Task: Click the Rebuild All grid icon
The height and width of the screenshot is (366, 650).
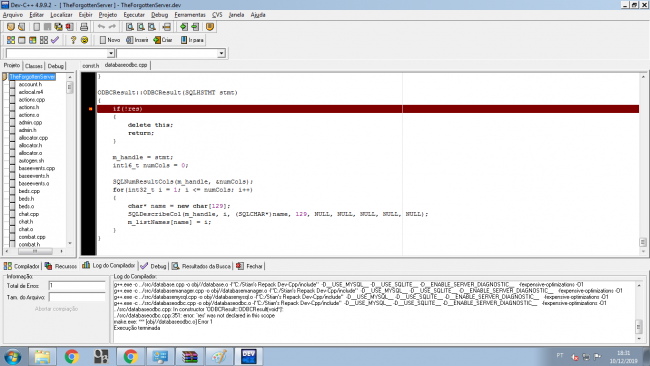Action: point(44,40)
